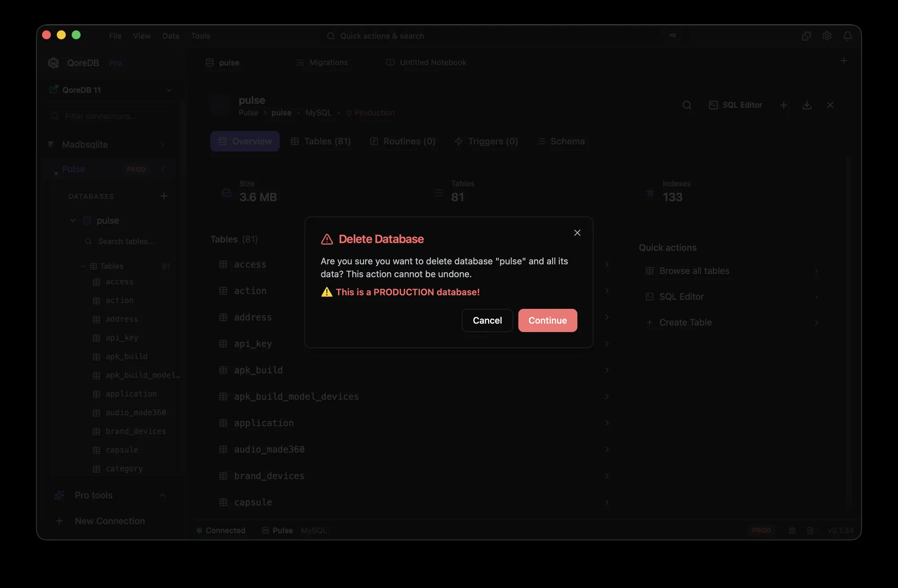Click the Size database icon

pos(226,193)
